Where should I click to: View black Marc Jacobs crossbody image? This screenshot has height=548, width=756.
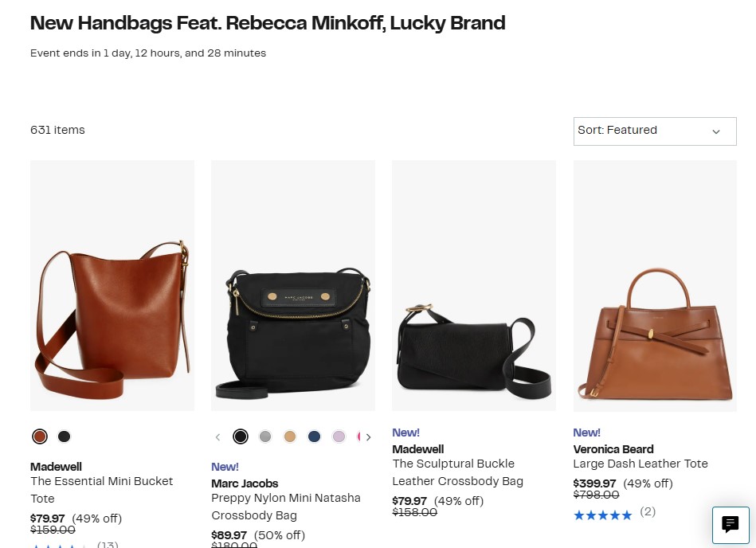293,286
